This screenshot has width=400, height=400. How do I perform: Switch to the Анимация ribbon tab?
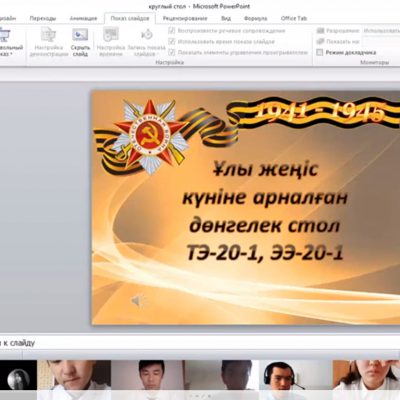pos(83,19)
